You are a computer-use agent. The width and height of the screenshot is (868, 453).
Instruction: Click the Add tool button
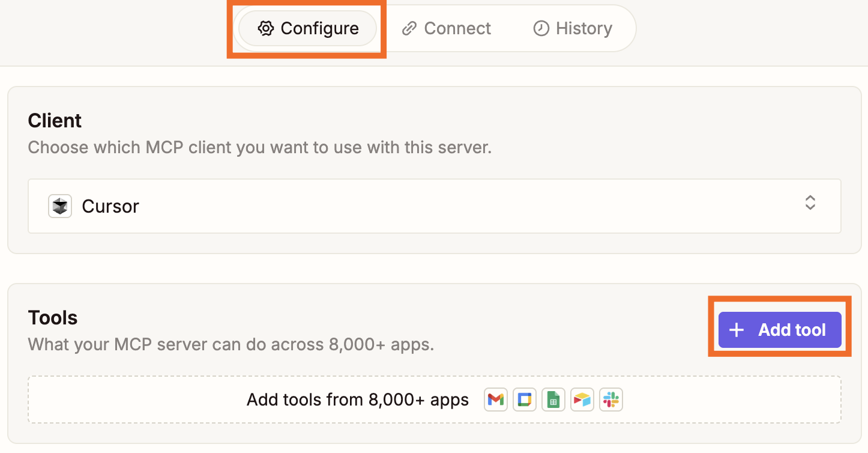click(779, 330)
